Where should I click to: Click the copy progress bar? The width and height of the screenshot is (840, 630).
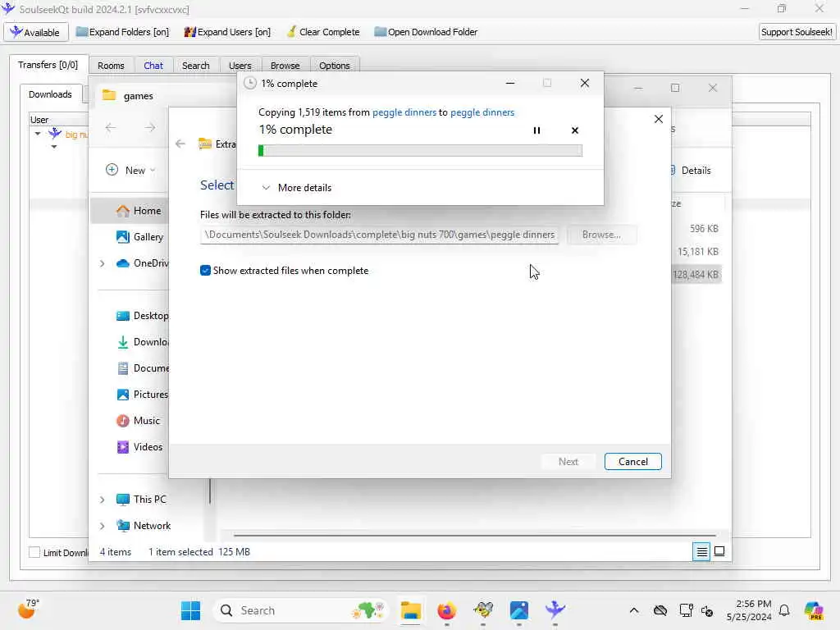[x=420, y=151]
